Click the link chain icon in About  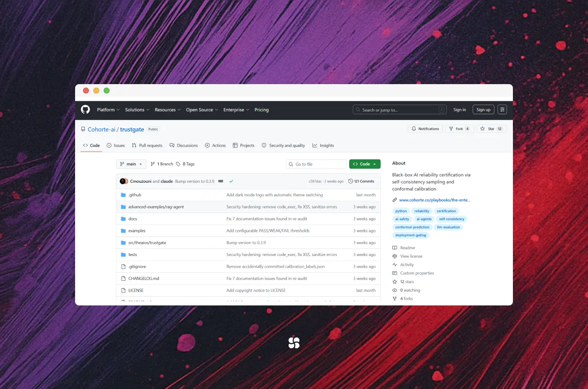coord(395,200)
